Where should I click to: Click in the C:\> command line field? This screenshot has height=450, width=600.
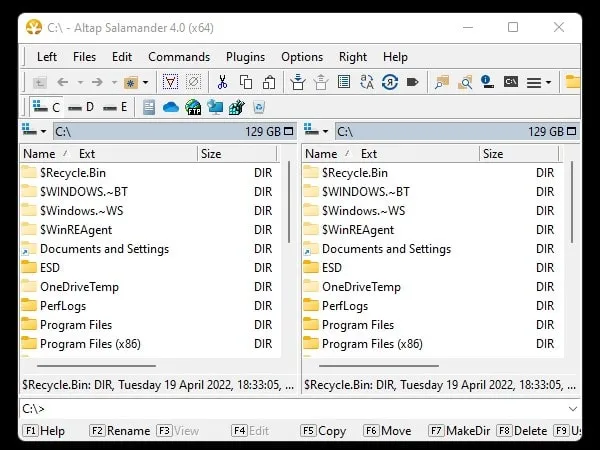(300, 409)
